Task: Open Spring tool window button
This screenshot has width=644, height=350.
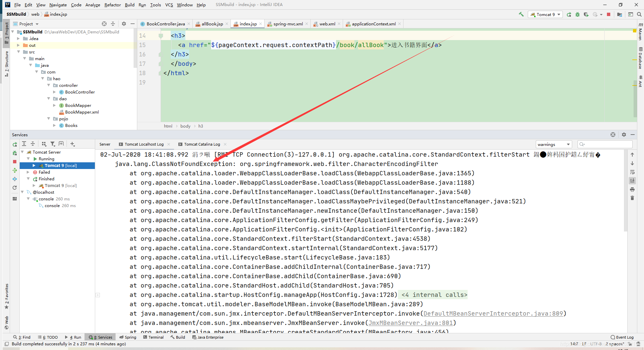Action: (x=128, y=337)
